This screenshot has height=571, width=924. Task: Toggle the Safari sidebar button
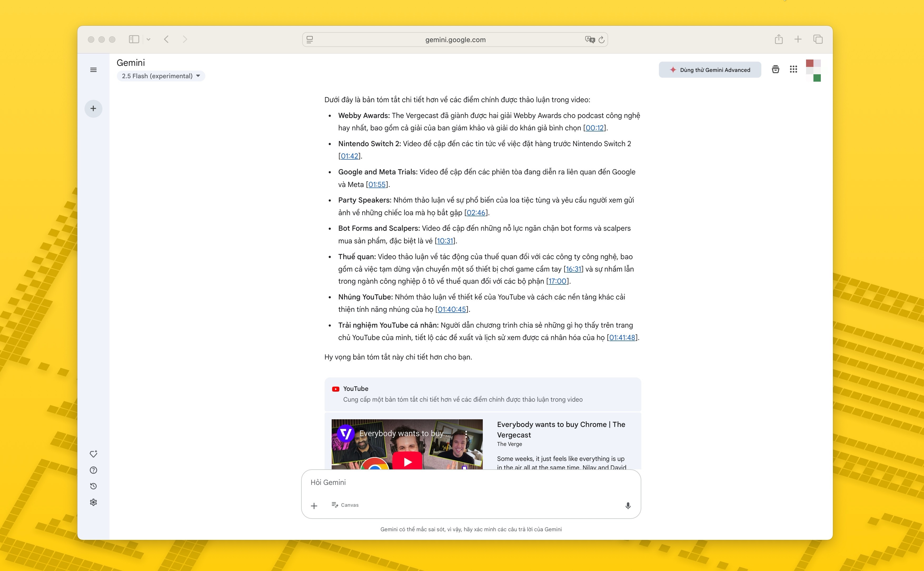134,39
